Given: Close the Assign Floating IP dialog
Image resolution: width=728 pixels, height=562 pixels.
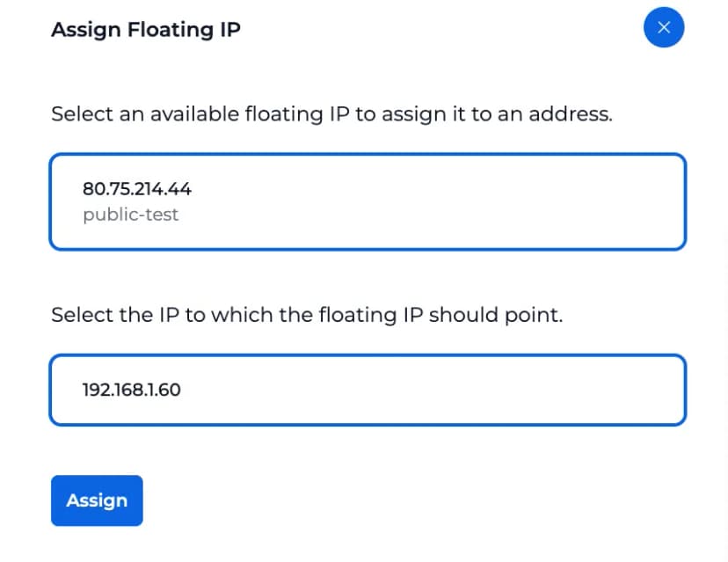Looking at the screenshot, I should pos(664,28).
